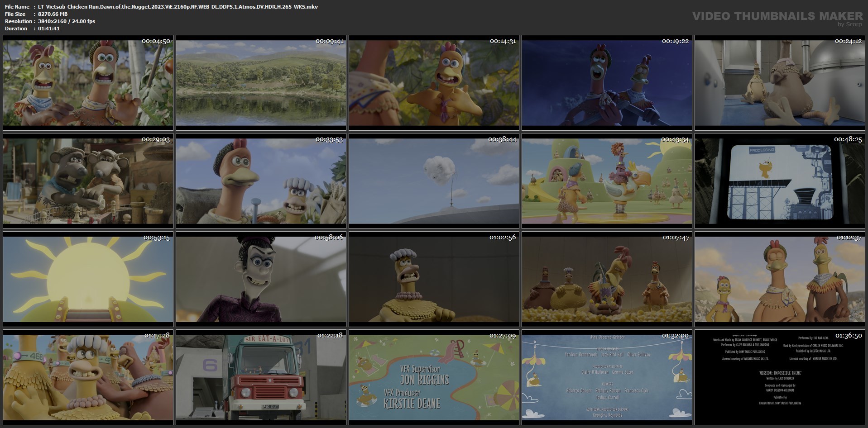Click the credits thumbnail at 01:32:00
Screen dimensions: 868x428
click(607, 377)
